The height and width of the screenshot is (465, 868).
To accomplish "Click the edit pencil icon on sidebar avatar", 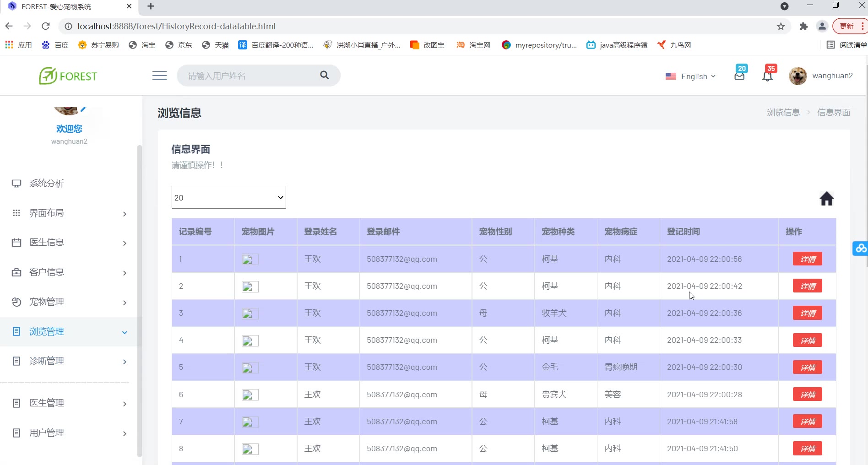I will tap(83, 109).
